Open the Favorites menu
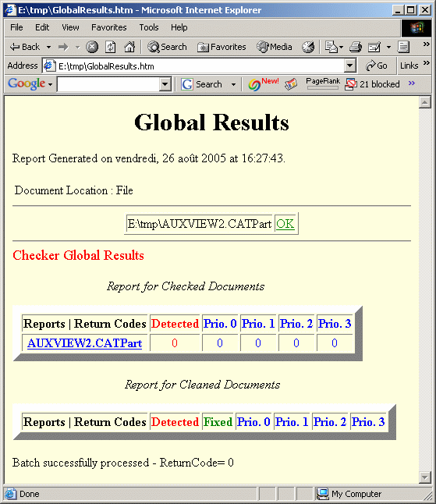436x504 pixels. 109,27
